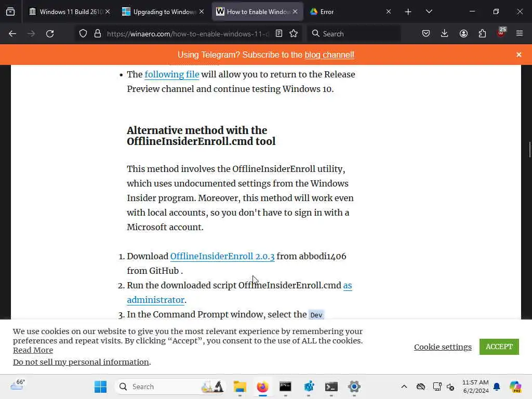Image resolution: width=532 pixels, height=399 pixels.
Task: Close the Upgrading to Windows tab
Action: [202, 11]
